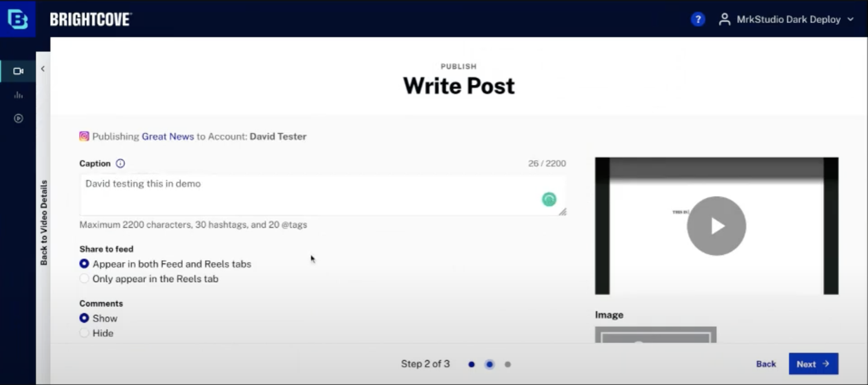
Task: Choose Hide for Comments
Action: (84, 334)
